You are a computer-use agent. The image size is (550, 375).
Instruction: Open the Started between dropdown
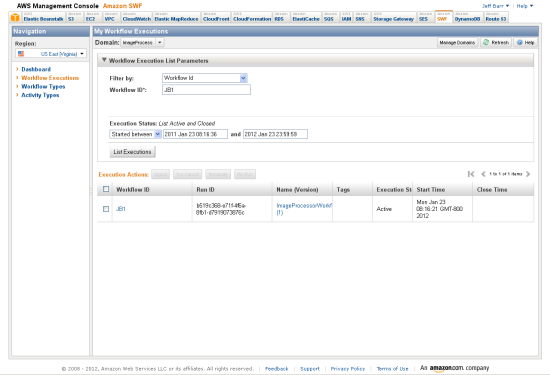(135, 134)
